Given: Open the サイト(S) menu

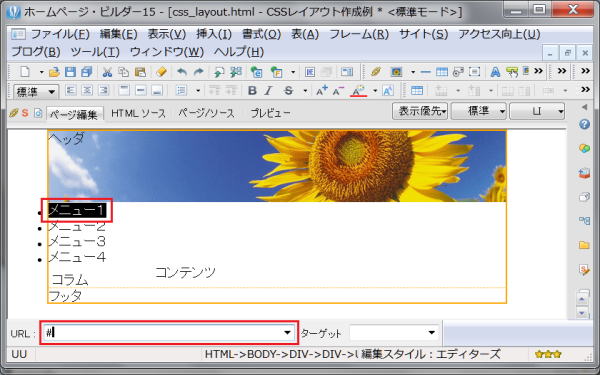Looking at the screenshot, I should pos(424,34).
